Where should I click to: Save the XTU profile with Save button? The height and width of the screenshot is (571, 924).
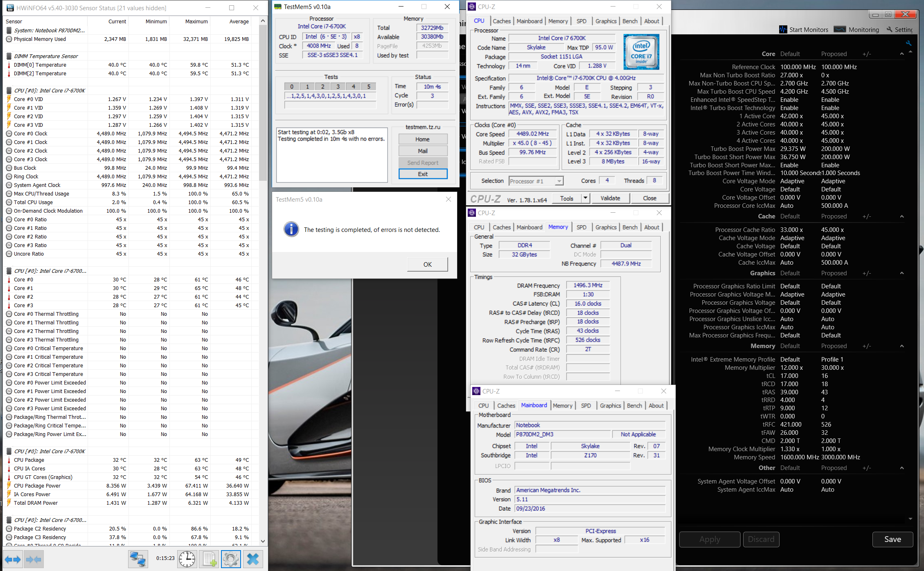(x=892, y=539)
